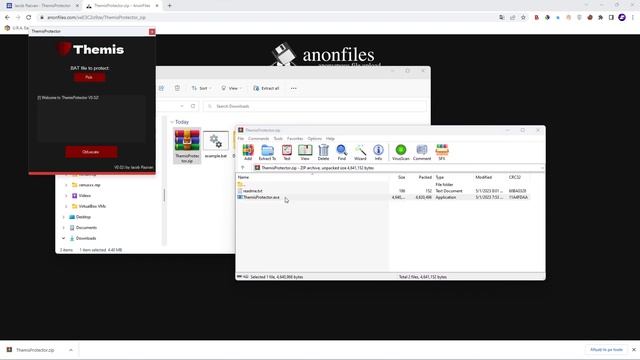The width and height of the screenshot is (640, 360).
Task: Open the browser extensions puzzle icon
Action: pos(600,18)
